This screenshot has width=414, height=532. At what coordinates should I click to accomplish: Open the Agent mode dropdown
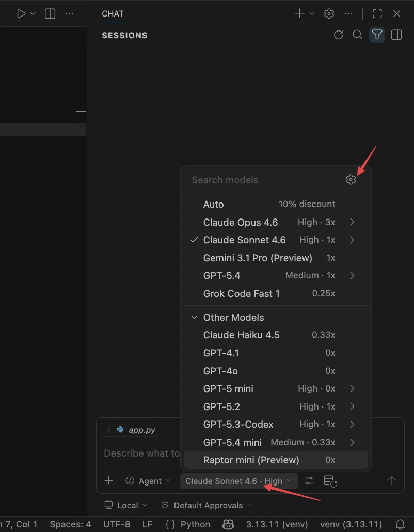point(149,481)
